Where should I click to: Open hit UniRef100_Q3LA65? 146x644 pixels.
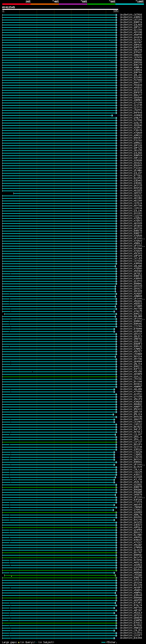(131, 25)
